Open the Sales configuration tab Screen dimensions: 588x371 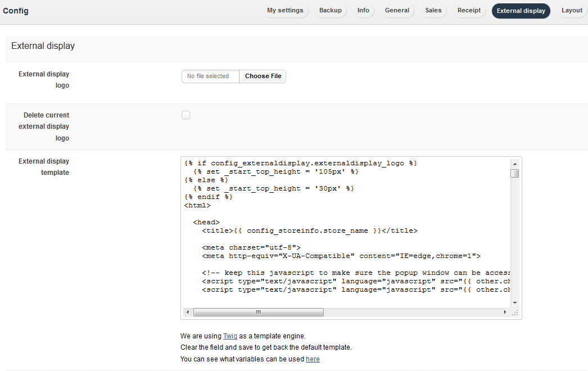coord(433,11)
